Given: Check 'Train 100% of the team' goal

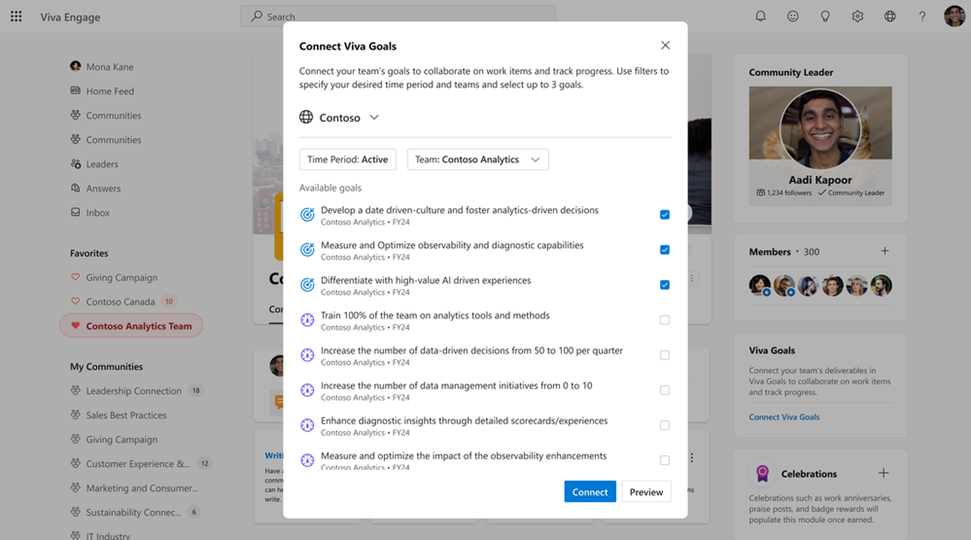Looking at the screenshot, I should point(665,320).
